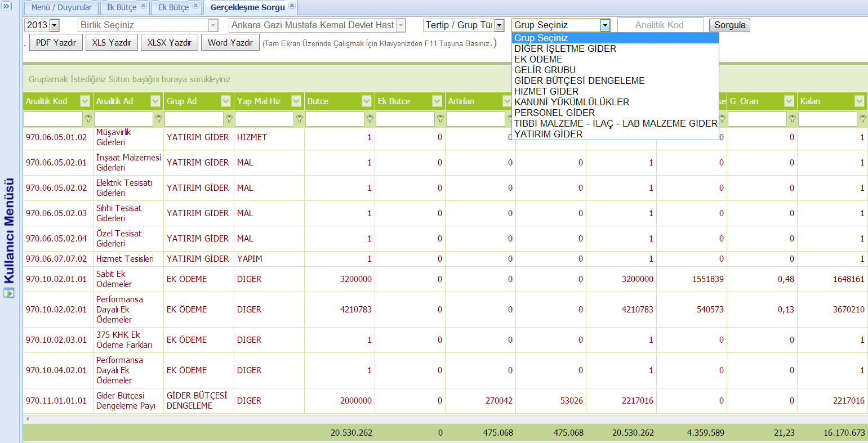Viewport: 868px width, 443px height.
Task: Open Yap Mal Hiz header dropdown arrow
Action: (296, 101)
